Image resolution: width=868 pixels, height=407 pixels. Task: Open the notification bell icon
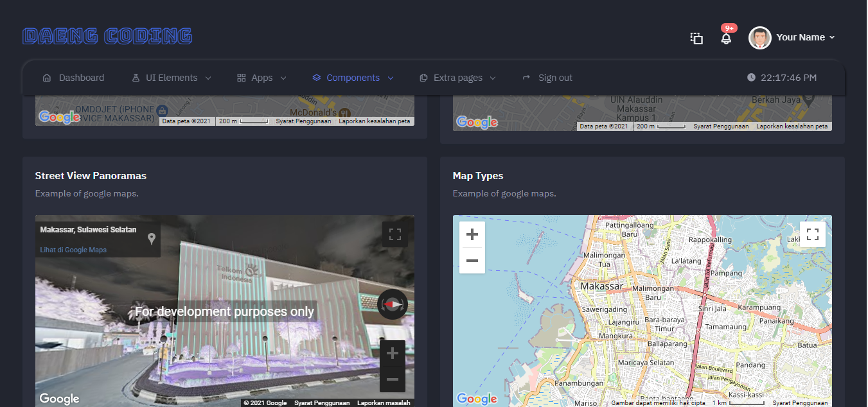726,39
